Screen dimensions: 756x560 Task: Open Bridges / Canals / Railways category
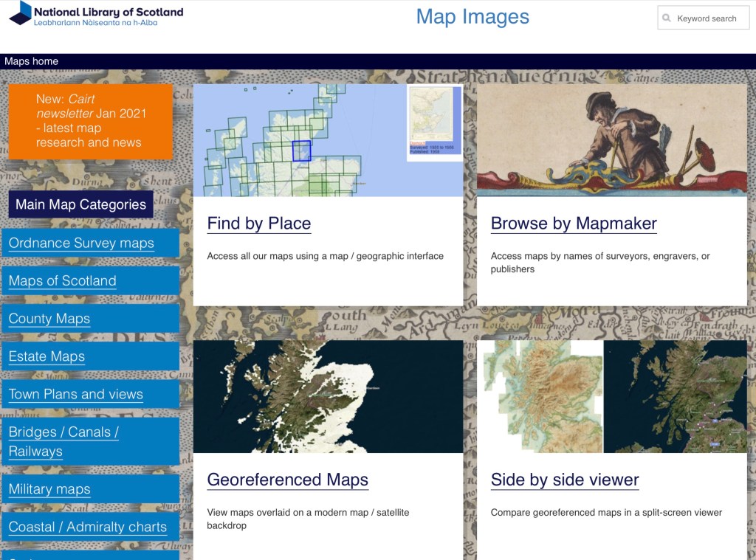click(64, 441)
